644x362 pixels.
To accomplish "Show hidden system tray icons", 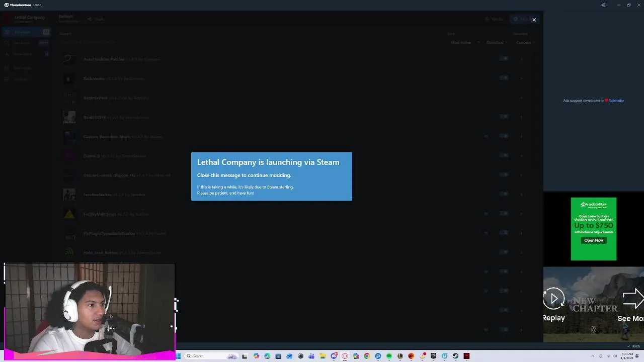I will point(592,356).
